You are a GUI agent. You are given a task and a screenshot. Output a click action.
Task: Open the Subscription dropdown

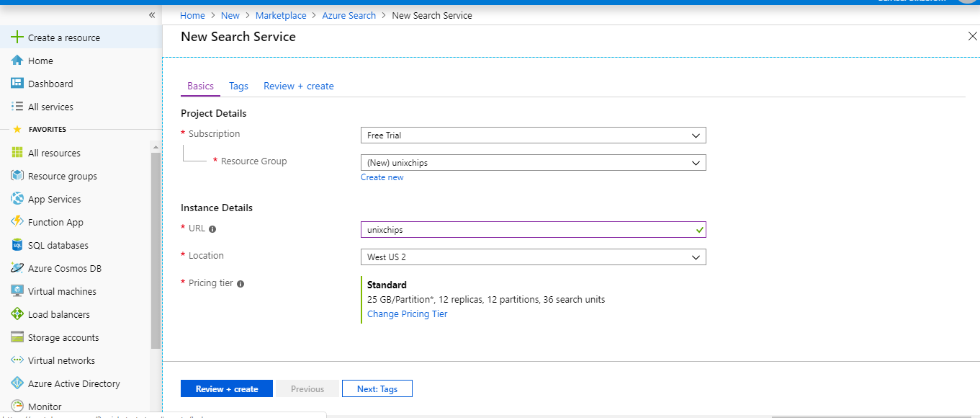(533, 135)
